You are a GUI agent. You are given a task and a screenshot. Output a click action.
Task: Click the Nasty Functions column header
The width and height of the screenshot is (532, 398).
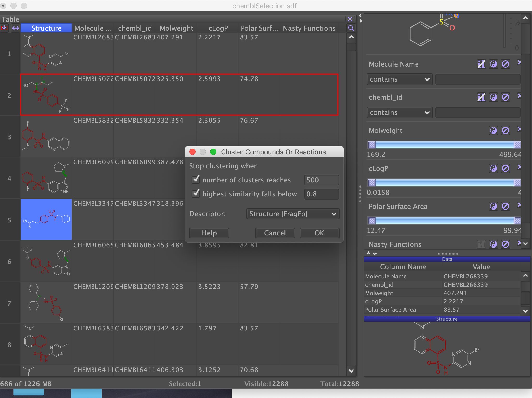pos(309,28)
